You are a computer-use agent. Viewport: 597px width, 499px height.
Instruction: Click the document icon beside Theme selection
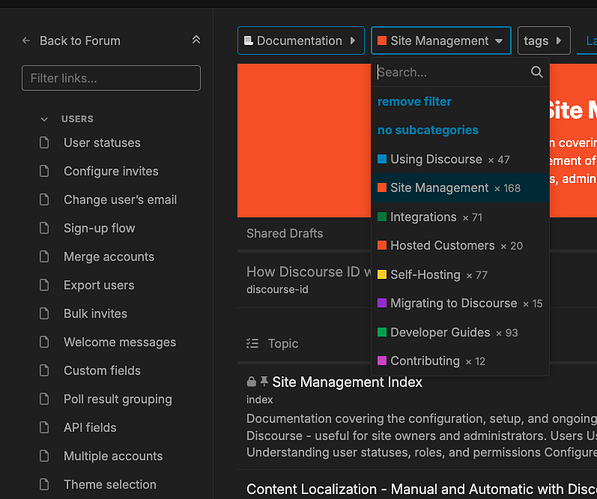tap(45, 485)
